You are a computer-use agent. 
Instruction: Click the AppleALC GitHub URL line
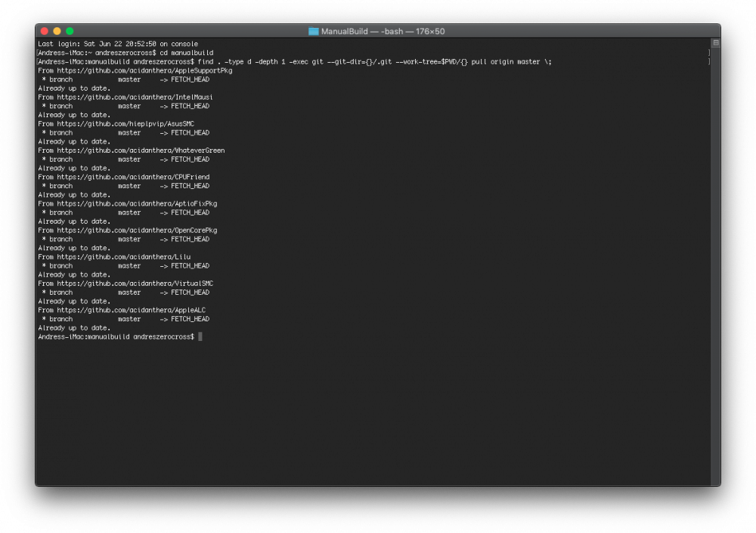[x=122, y=310]
